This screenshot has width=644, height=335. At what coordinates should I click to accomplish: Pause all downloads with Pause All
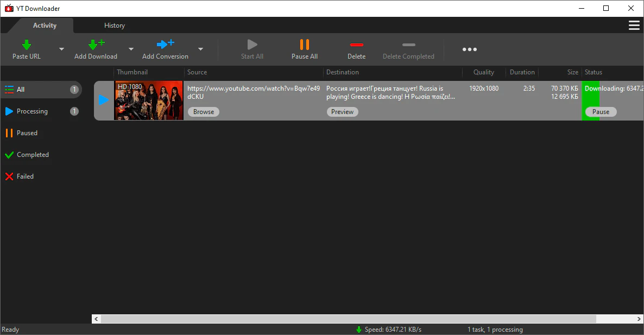coord(304,49)
